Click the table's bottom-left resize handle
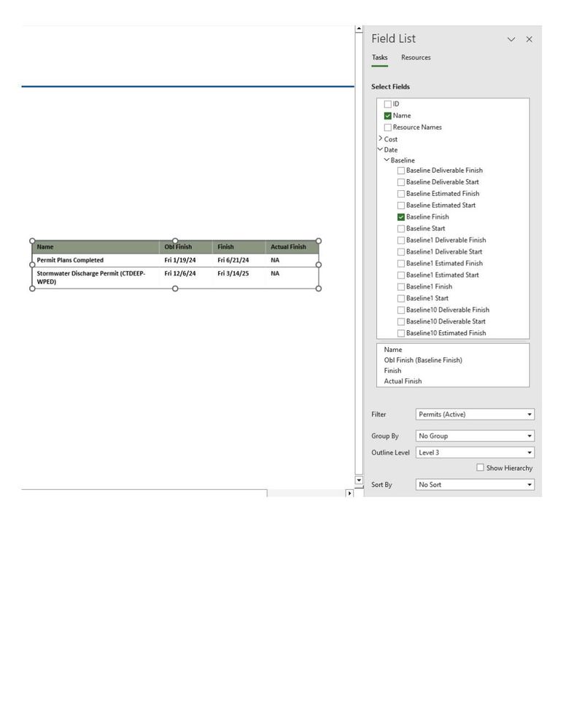Image resolution: width=563 pixels, height=728 pixels. 32,289
